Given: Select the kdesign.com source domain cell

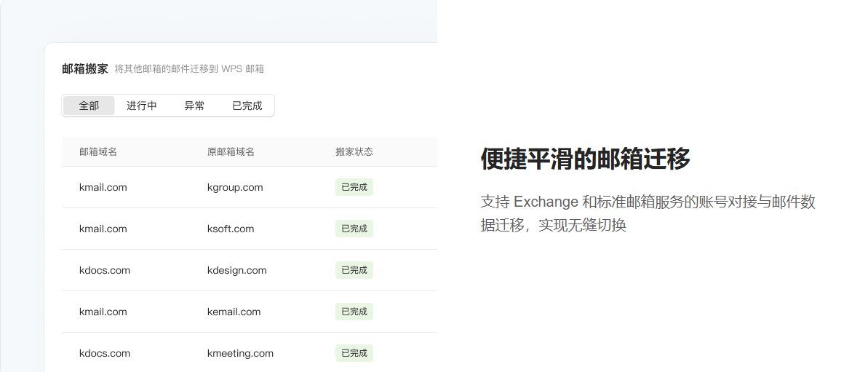Looking at the screenshot, I should [237, 270].
